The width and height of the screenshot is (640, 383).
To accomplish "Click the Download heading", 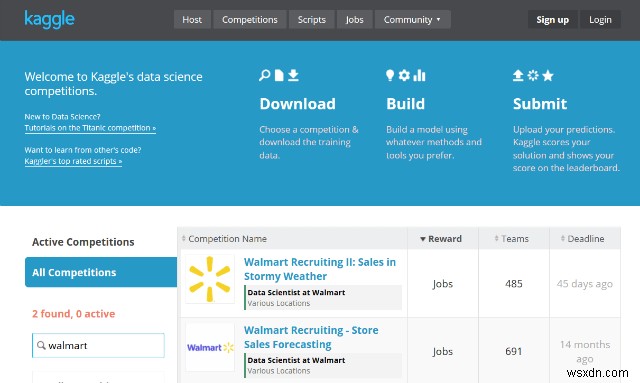I will coord(298,104).
